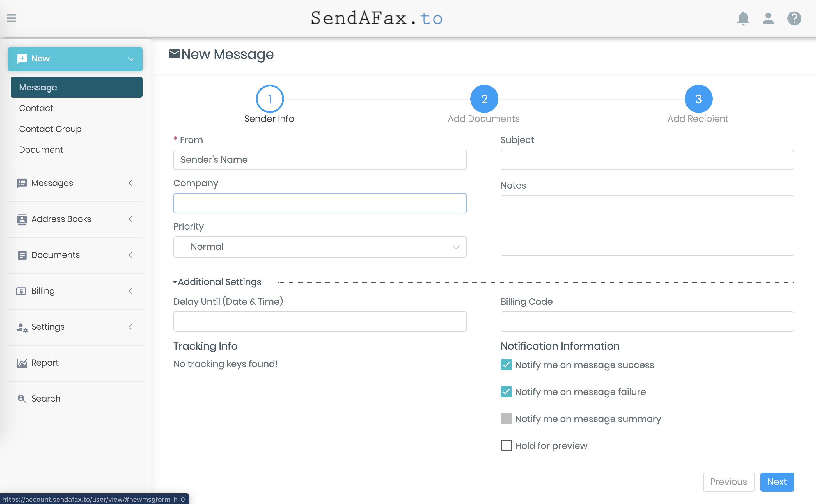Image resolution: width=816 pixels, height=504 pixels.
Task: Open the help question mark icon
Action: [794, 18]
